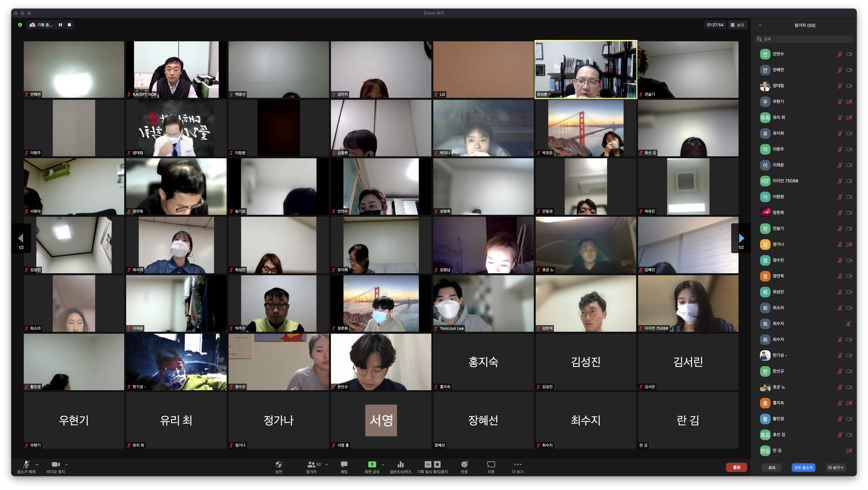This screenshot has width=868, height=490.
Task: Select the YoonJun Lee video tile
Action: tap(483, 303)
